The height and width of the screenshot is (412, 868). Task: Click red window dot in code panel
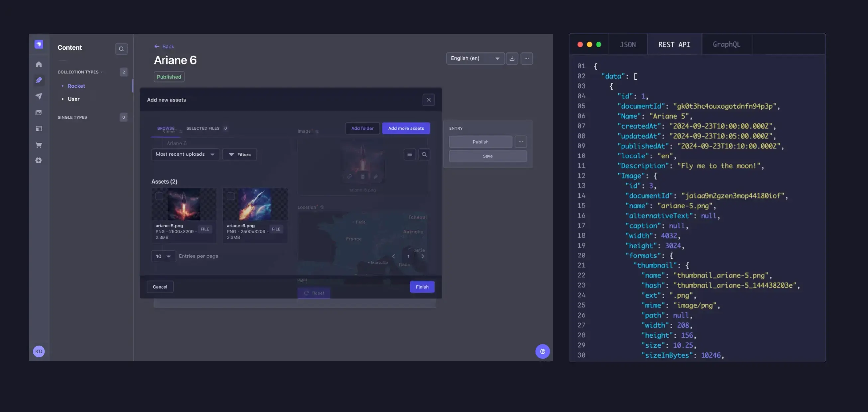pyautogui.click(x=580, y=44)
